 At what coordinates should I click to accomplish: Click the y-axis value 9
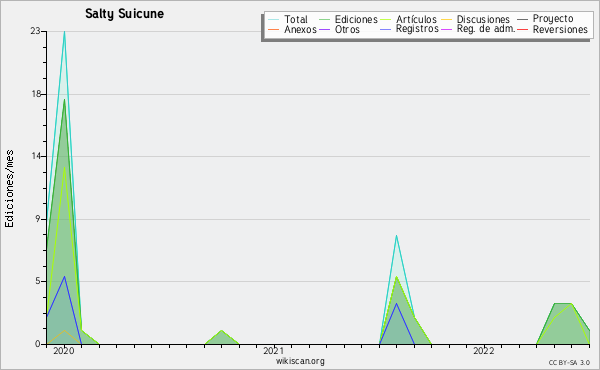pyautogui.click(x=38, y=219)
